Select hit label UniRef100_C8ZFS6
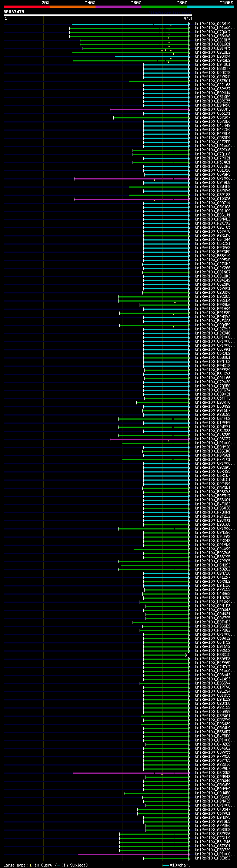The width and height of the screenshot is (237, 868). 213,834
